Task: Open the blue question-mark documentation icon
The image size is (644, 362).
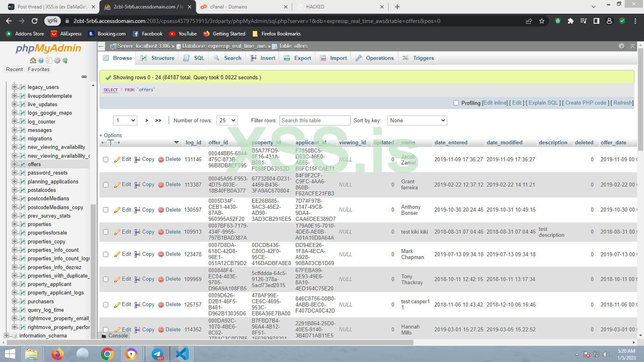Action: coord(41,60)
